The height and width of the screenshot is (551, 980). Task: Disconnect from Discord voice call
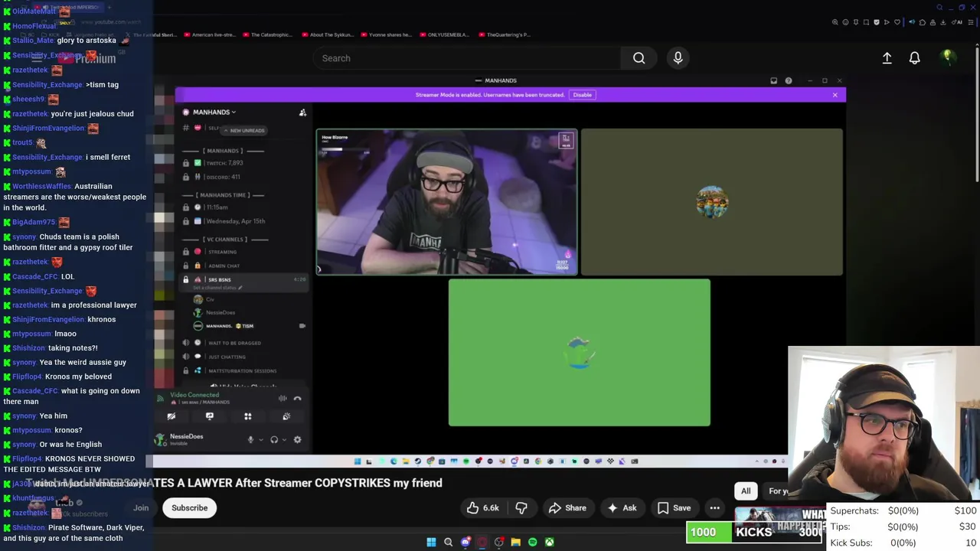click(x=298, y=398)
